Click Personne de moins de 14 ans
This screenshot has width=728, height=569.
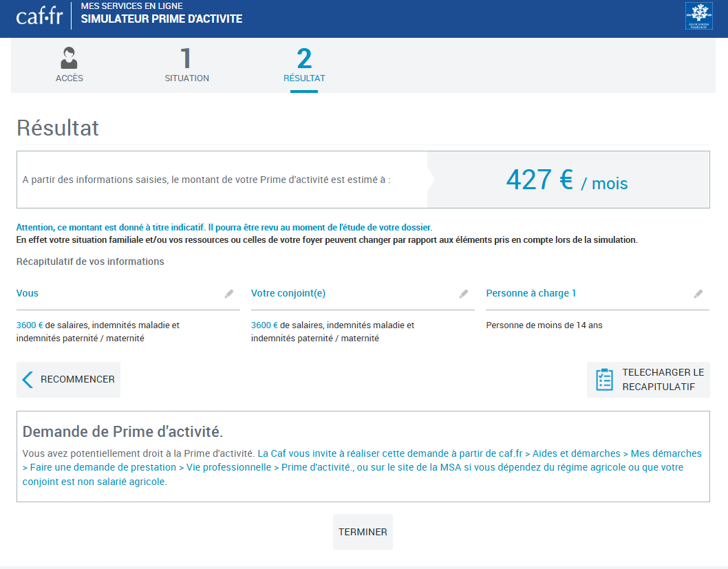coord(544,325)
